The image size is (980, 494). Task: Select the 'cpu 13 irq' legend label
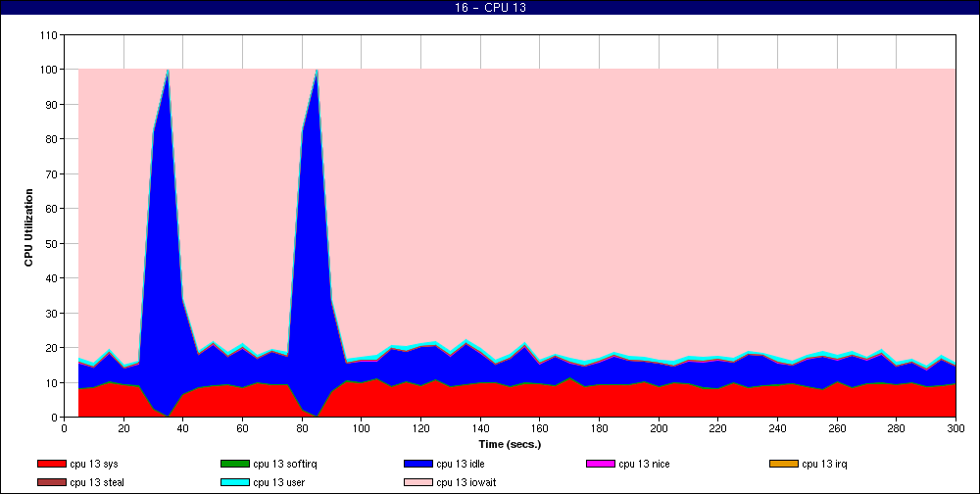point(824,464)
